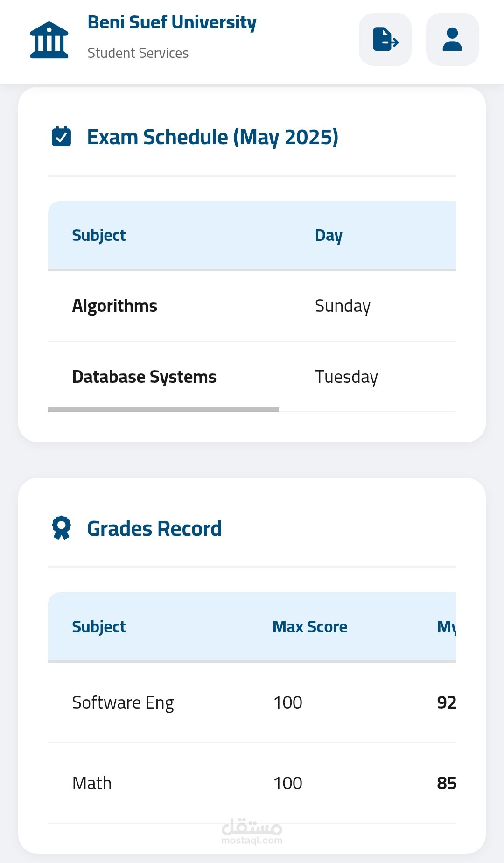Click the Beni Suef University title
This screenshot has height=863, width=504.
[172, 22]
